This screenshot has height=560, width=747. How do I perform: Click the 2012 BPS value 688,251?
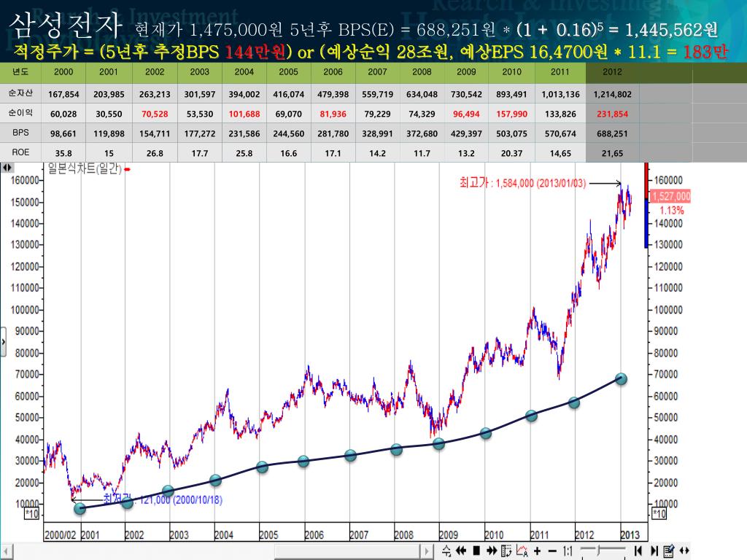(x=612, y=134)
